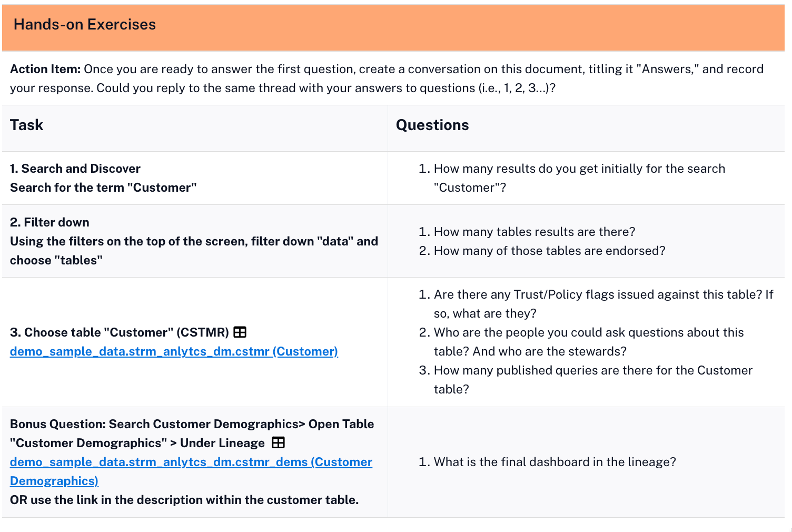
Task: Click the 'Search for the term "Customer"' text
Action: (103, 188)
